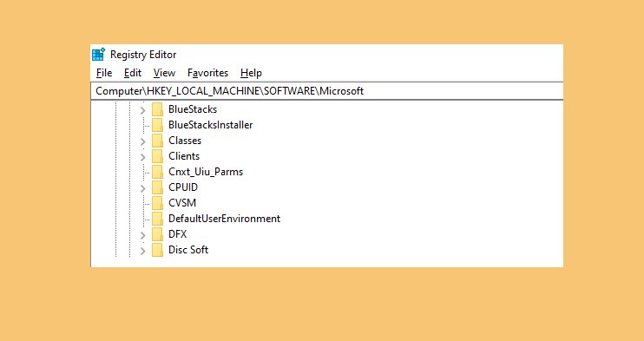The image size is (644, 341).
Task: Select the Clients key label
Action: pyautogui.click(x=184, y=156)
